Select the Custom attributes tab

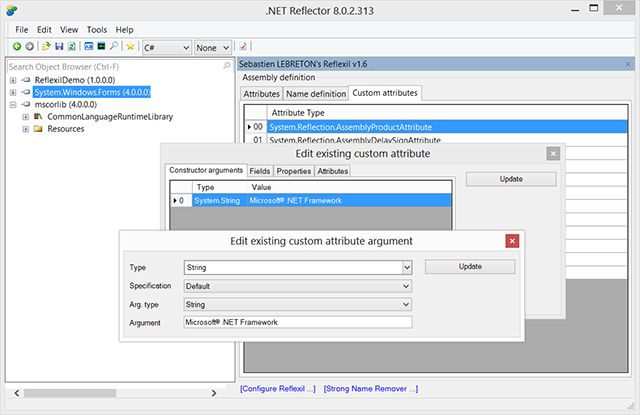[x=385, y=93]
